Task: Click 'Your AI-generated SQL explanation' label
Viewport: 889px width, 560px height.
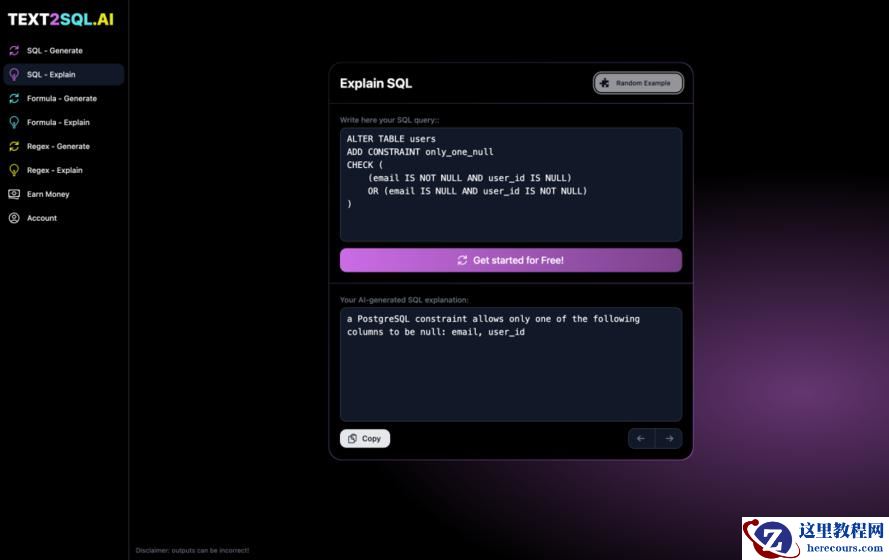Action: [x=404, y=300]
